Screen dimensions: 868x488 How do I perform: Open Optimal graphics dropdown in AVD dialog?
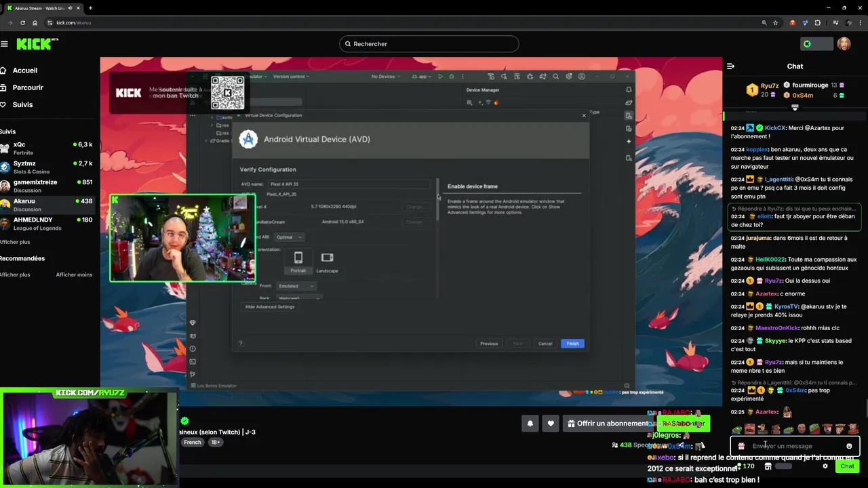pyautogui.click(x=289, y=237)
